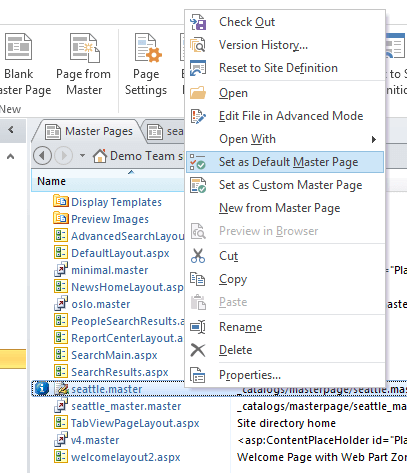The height and width of the screenshot is (473, 407).
Task: Open the Preview Images folder
Action: [x=110, y=219]
